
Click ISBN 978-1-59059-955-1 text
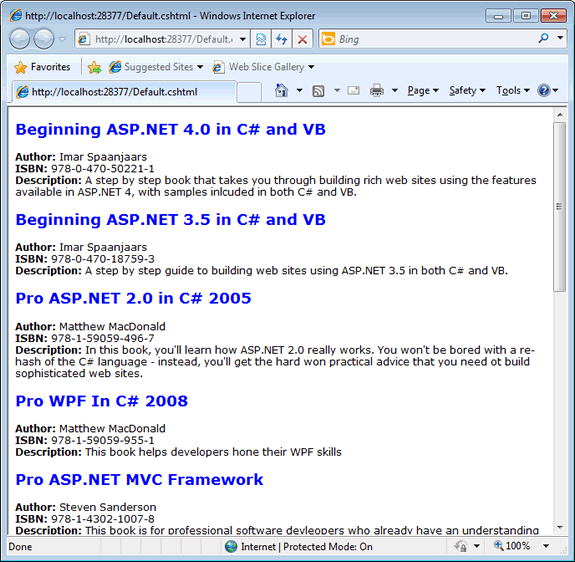pos(85,440)
